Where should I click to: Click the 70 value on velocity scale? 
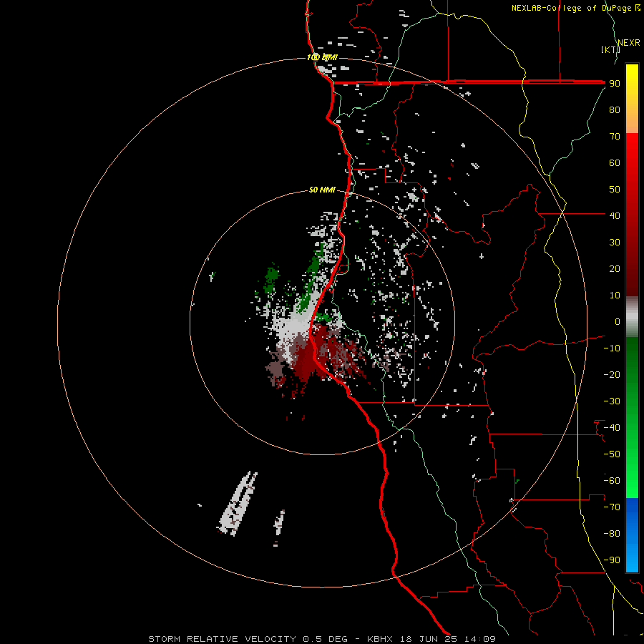pyautogui.click(x=615, y=137)
